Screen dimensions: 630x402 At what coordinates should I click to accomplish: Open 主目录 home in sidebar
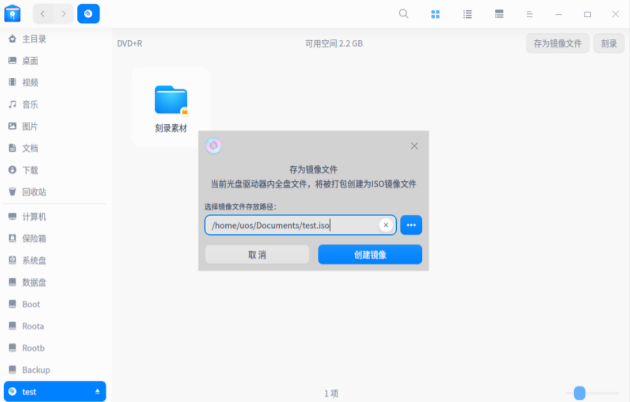55,39
